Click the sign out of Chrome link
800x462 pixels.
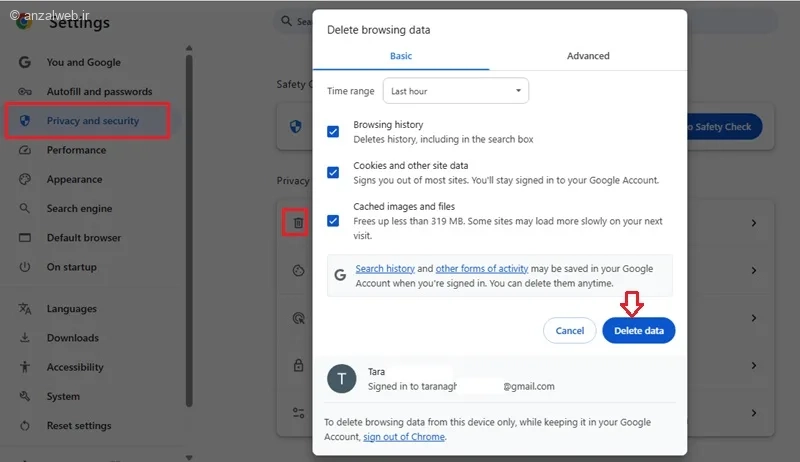404,437
